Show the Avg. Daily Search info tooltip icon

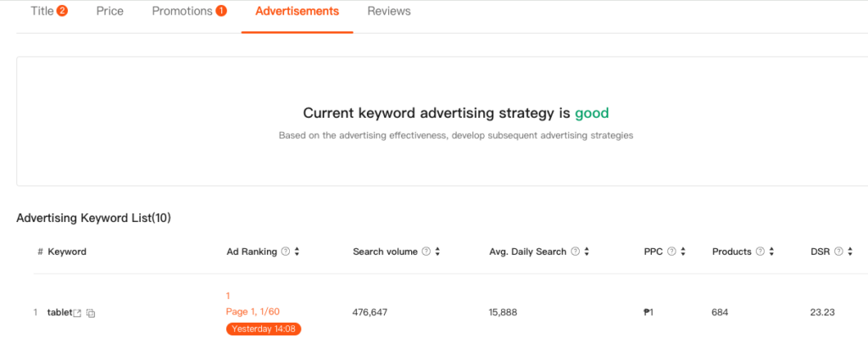click(x=576, y=252)
